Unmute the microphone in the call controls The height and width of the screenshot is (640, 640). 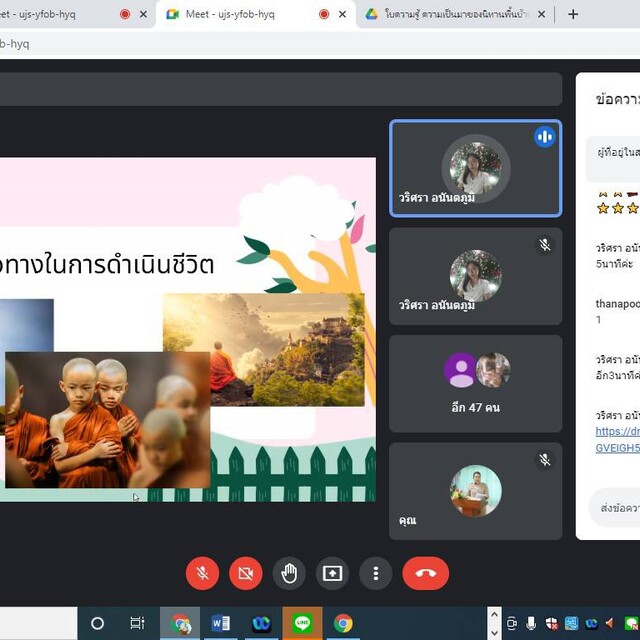202,573
